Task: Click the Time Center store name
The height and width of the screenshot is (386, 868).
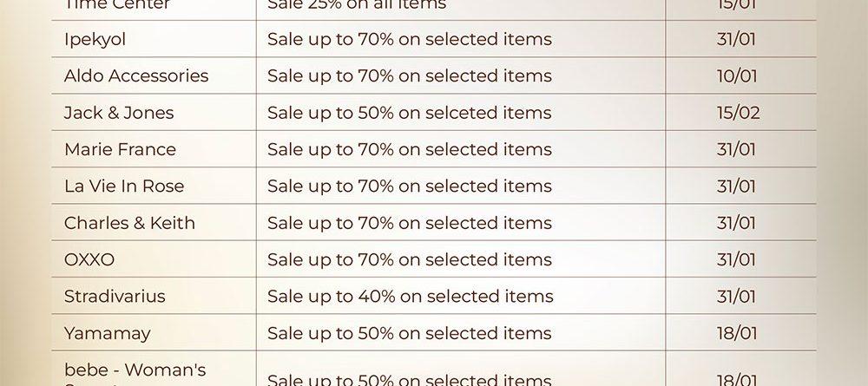Action: coord(117,5)
